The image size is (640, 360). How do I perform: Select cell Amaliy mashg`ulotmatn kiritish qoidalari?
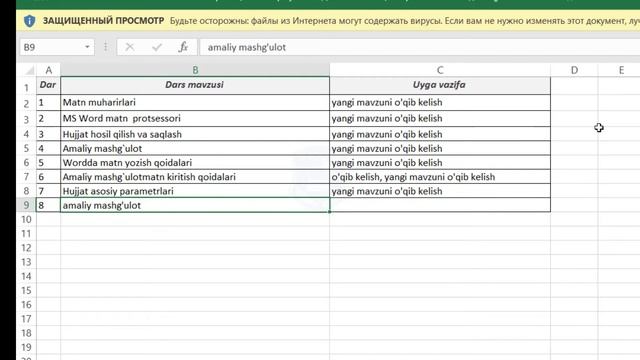click(195, 177)
